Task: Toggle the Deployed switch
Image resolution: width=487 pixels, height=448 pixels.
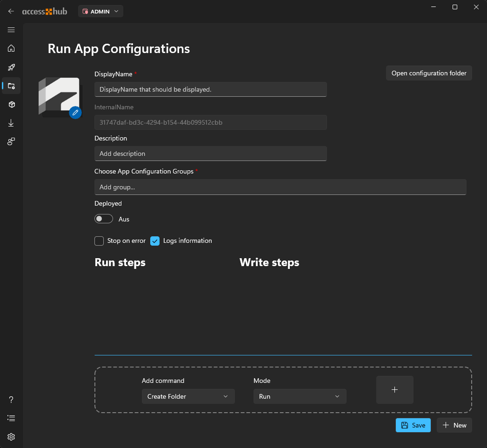Action: click(x=104, y=219)
